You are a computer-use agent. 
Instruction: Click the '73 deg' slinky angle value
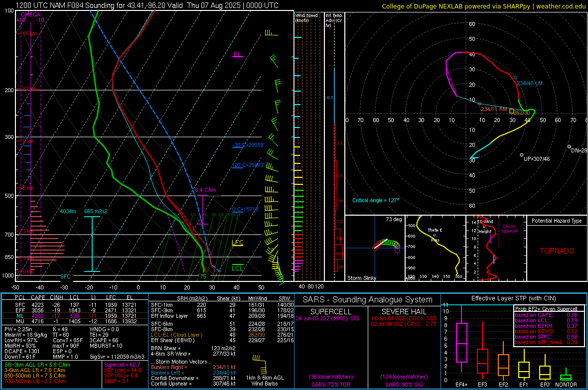[x=394, y=219]
